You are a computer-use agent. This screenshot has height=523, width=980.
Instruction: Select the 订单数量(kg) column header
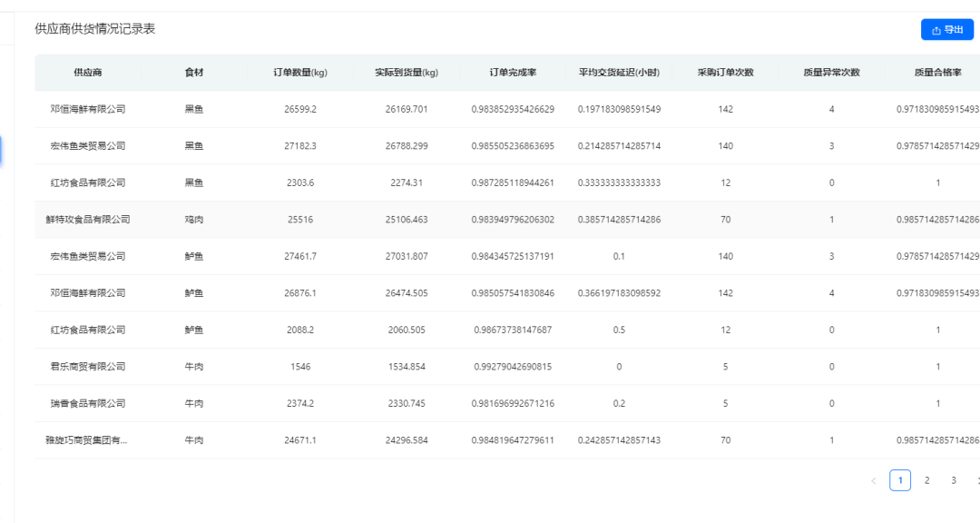pyautogui.click(x=300, y=73)
